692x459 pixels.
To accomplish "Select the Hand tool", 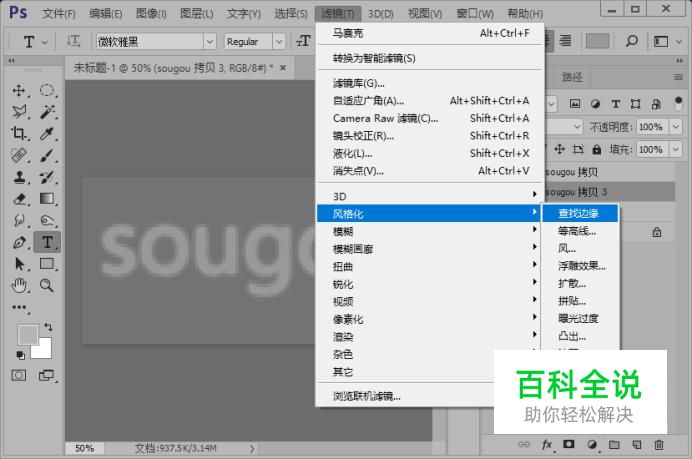I will pyautogui.click(x=19, y=286).
